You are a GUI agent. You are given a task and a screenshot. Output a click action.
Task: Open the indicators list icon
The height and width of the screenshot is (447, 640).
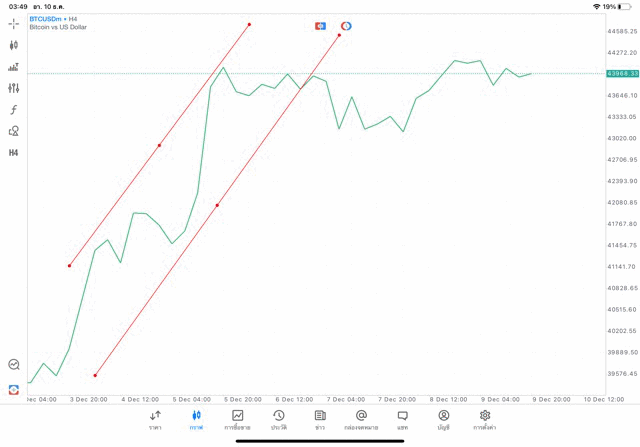[14, 67]
